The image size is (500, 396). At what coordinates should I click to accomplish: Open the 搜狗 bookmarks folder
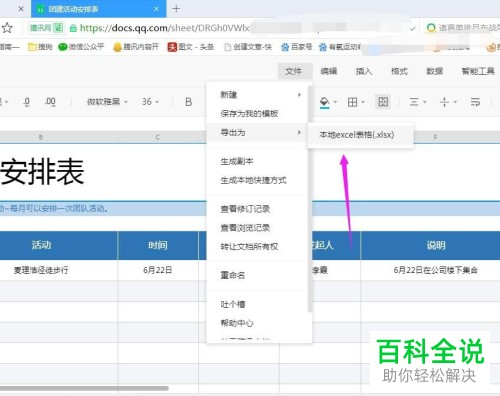40,47
